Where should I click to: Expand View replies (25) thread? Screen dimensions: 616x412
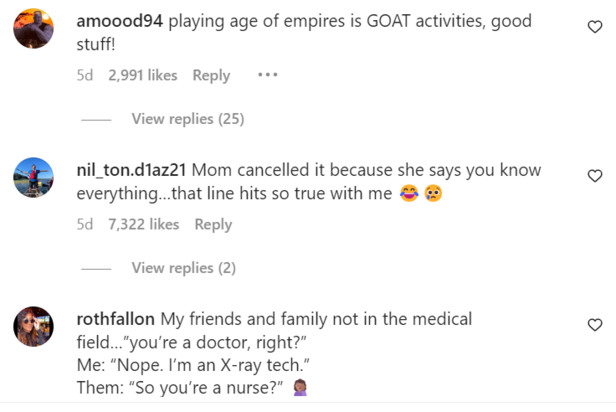pos(187,119)
